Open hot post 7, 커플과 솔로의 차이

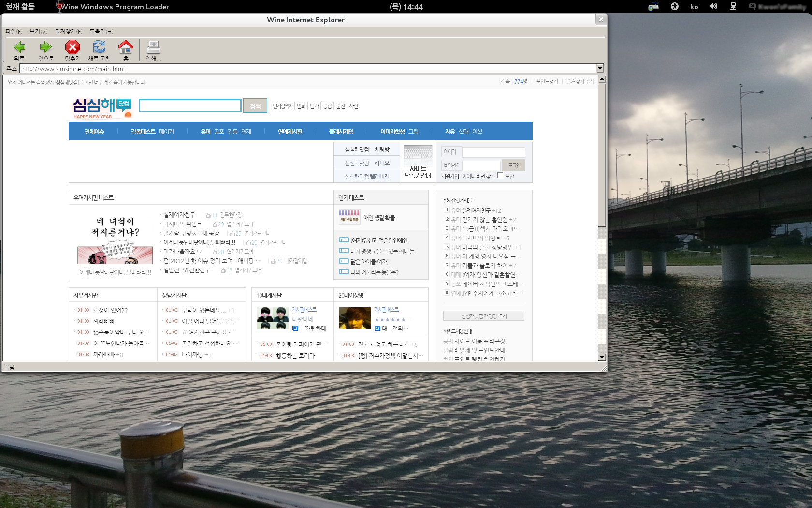coord(485,266)
